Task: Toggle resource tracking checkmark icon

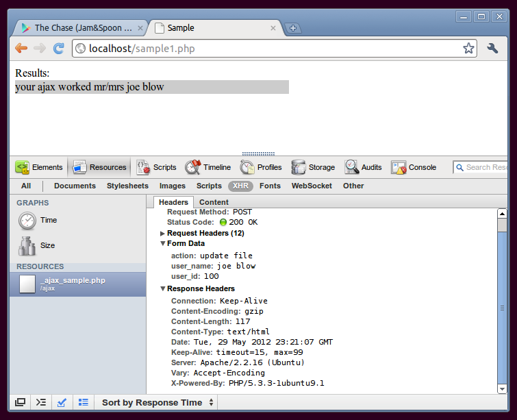Action: [x=62, y=402]
